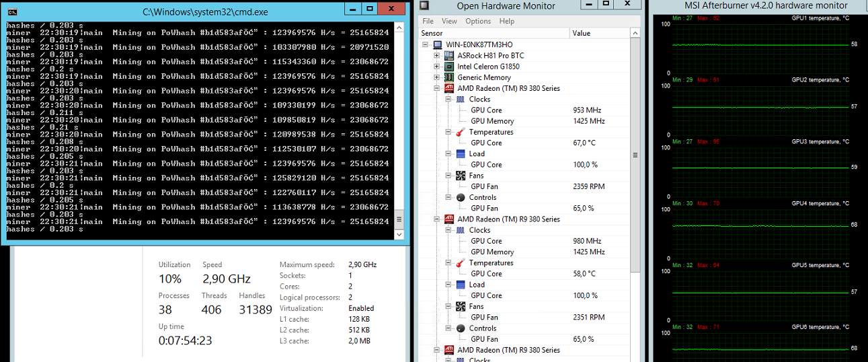Open the Help menu in Open Hardware Monitor
The image size is (868, 362).
tap(506, 21)
